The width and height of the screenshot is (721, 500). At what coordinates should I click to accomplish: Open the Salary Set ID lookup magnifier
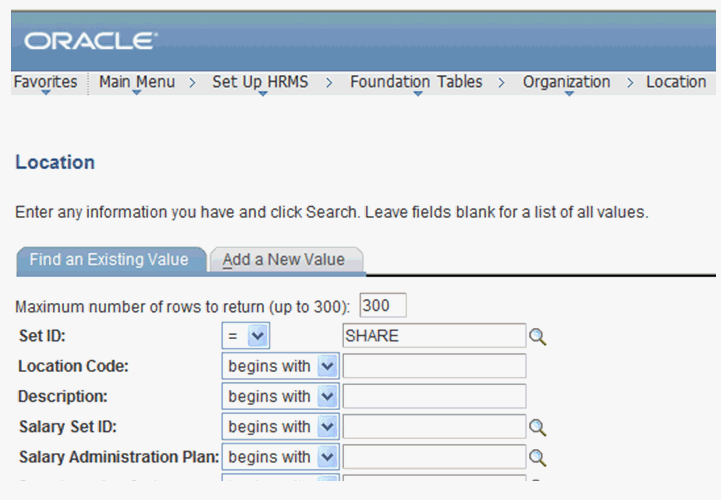pos(537,428)
